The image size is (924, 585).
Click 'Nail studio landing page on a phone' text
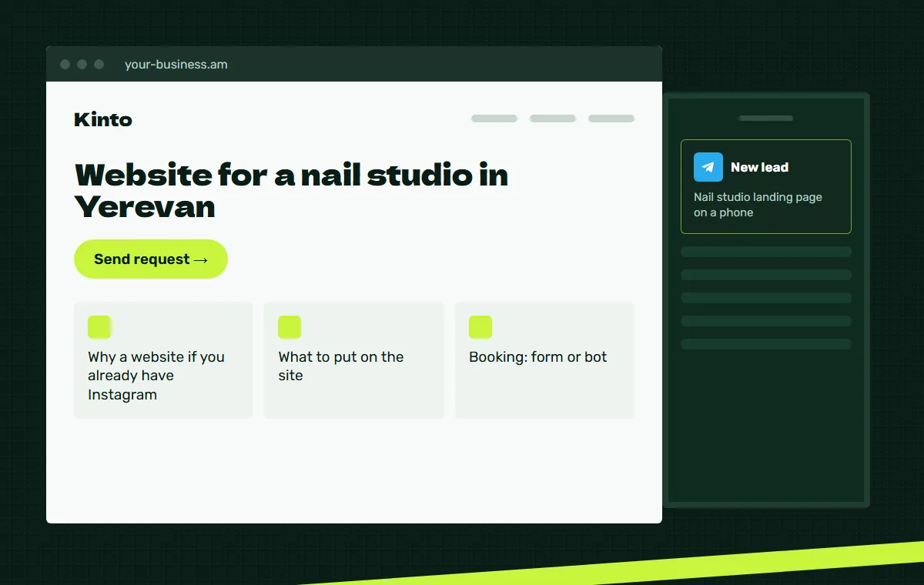click(758, 205)
